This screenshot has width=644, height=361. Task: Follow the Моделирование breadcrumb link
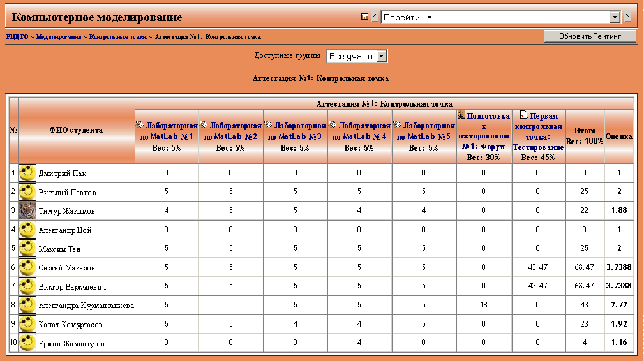pos(59,37)
